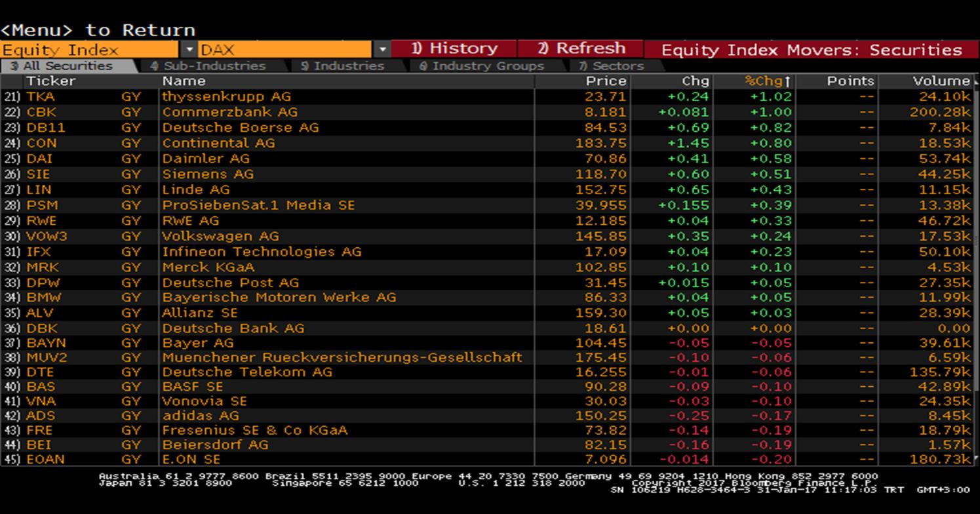This screenshot has height=514, width=980.
Task: Click Deutsche Telekom volume 135.79k
Action: click(940, 372)
